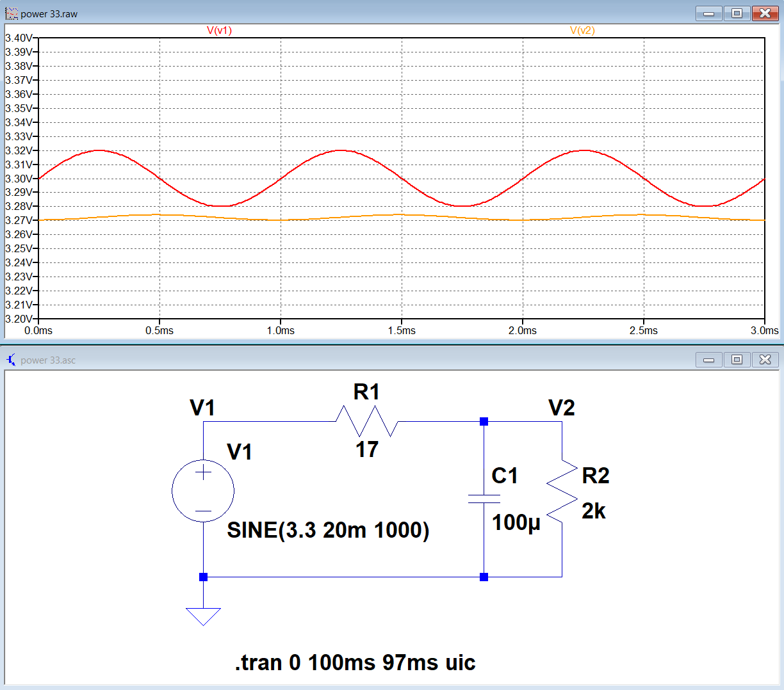Click the node junction square at V2
This screenshot has height=690, width=784.
484,421
